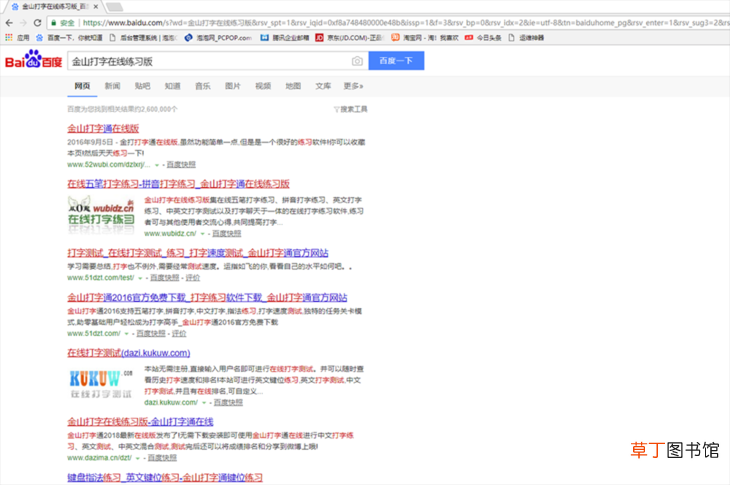Click the browser forward arrow
The image size is (730, 485).
23,23
